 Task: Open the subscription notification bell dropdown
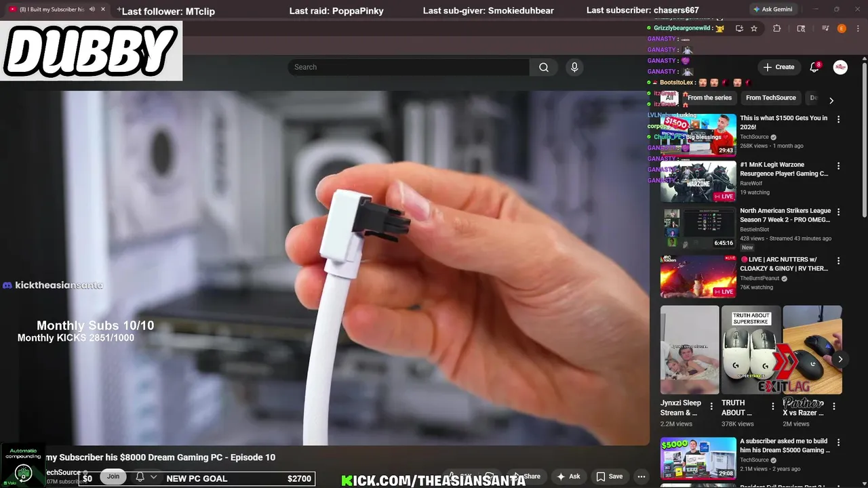click(146, 477)
